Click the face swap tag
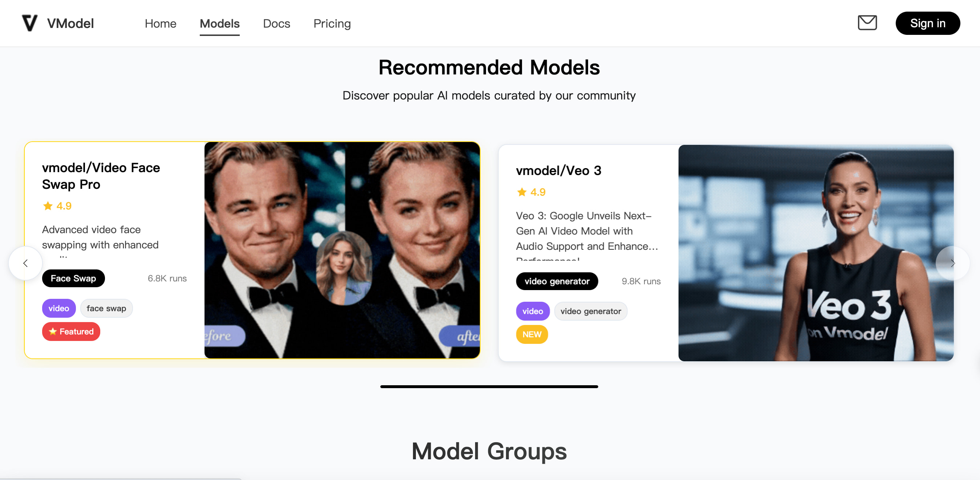Viewport: 980px width, 480px height. [x=106, y=308]
